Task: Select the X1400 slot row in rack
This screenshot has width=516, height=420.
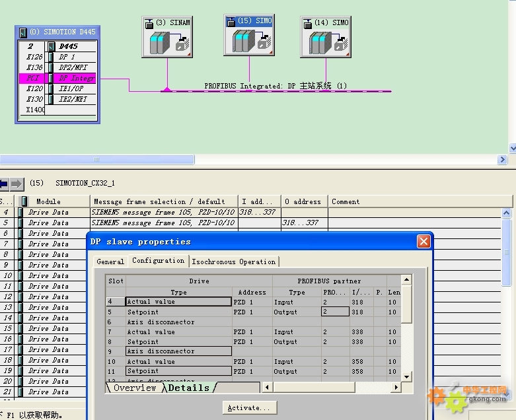Action: coord(57,110)
